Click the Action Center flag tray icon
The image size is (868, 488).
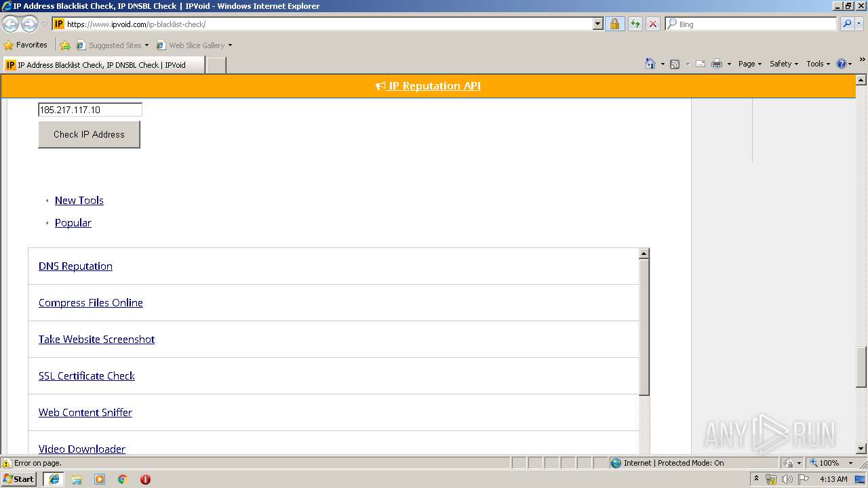tap(804, 479)
